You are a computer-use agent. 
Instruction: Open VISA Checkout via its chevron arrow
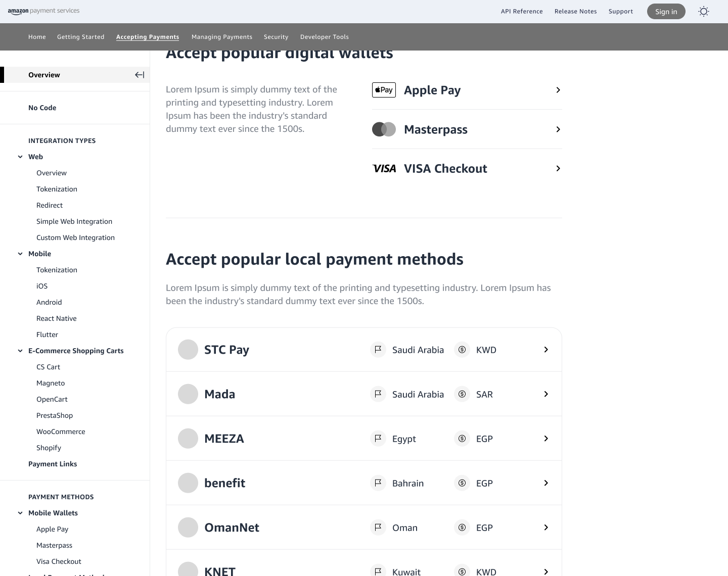click(558, 169)
